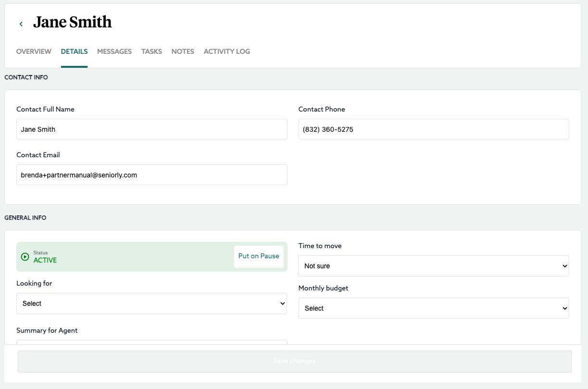Click the Contact Full Name field
The image size is (588, 389).
[151, 129]
